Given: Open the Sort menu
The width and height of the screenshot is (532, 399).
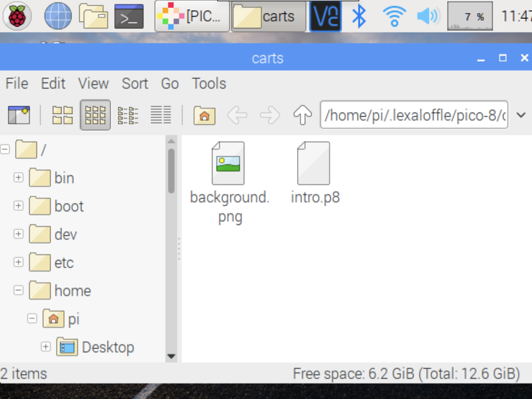Looking at the screenshot, I should [135, 84].
